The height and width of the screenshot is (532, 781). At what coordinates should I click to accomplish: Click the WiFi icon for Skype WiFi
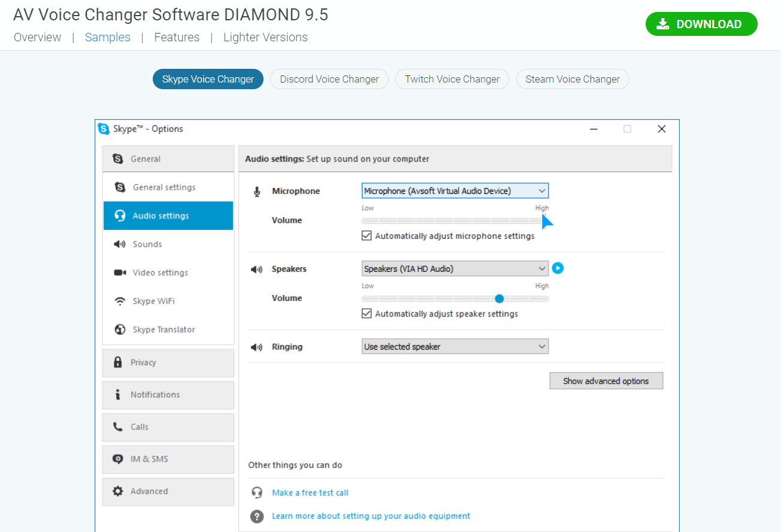click(x=120, y=301)
